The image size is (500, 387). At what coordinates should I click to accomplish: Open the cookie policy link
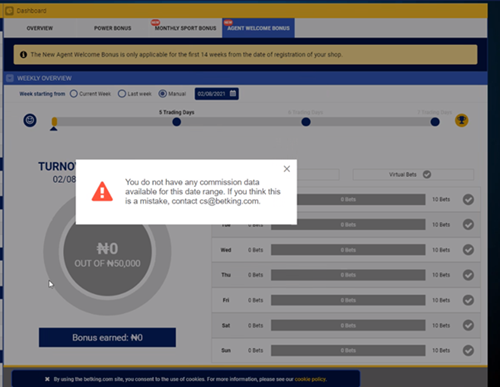pos(310,379)
